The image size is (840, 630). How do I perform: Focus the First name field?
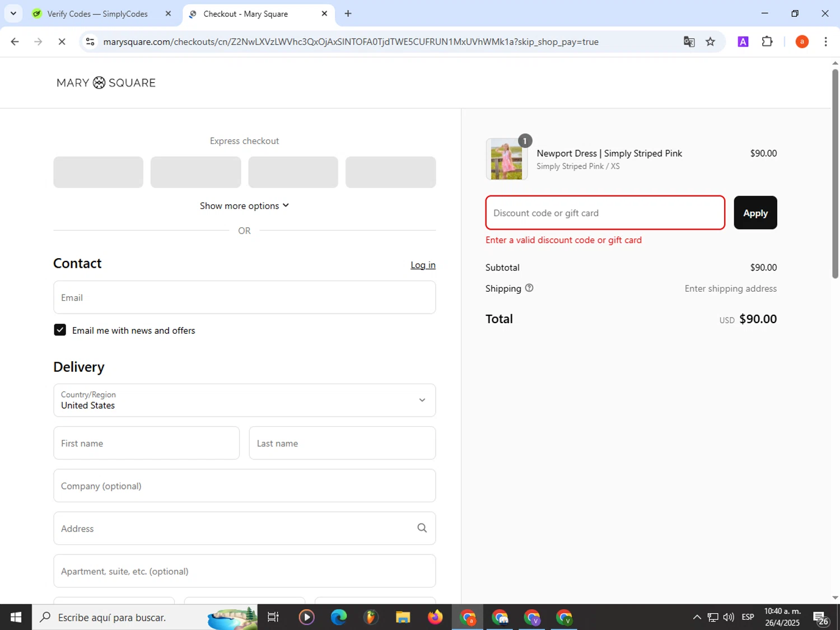click(146, 443)
